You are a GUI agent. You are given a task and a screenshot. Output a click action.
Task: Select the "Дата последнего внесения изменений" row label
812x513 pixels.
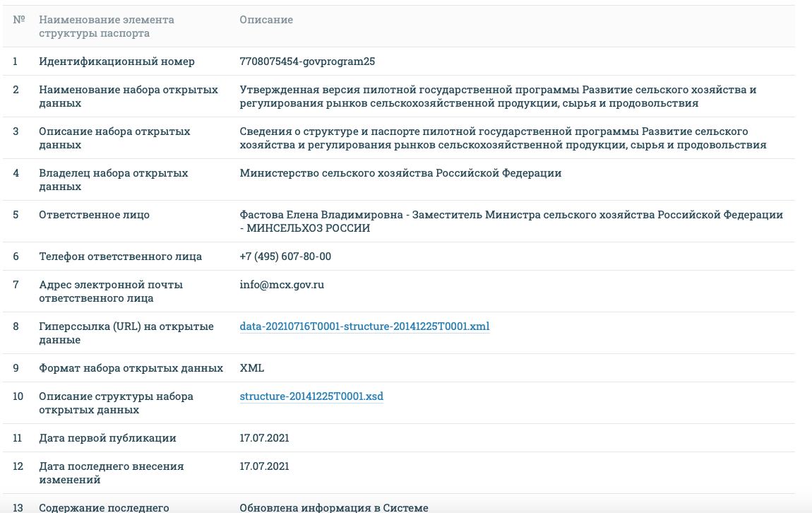click(111, 473)
